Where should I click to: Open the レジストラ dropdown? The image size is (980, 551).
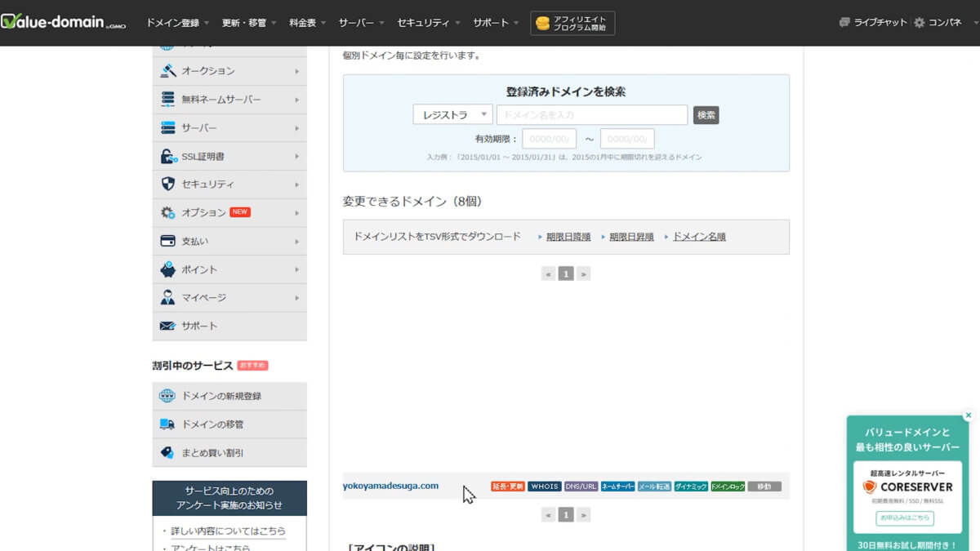(452, 115)
